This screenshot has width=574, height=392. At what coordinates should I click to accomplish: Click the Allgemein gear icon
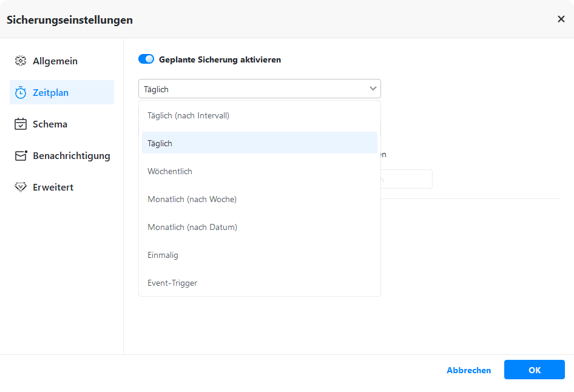pos(21,61)
